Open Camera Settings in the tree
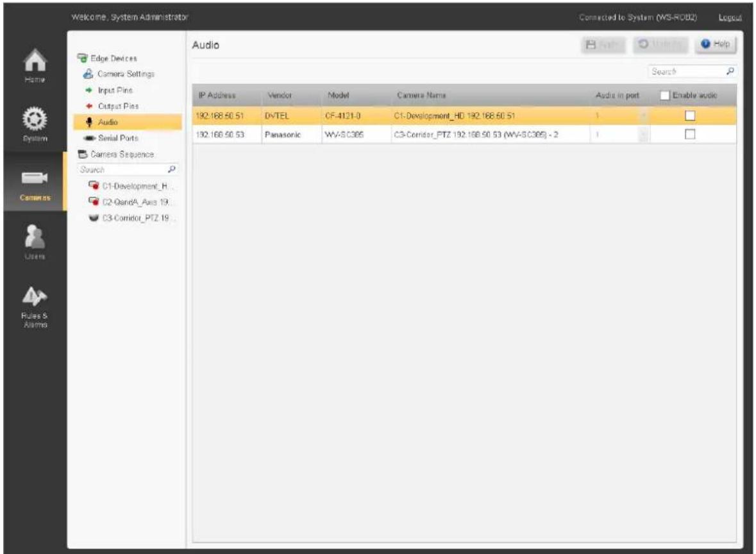Viewport: 756px width, 554px height. (x=126, y=74)
